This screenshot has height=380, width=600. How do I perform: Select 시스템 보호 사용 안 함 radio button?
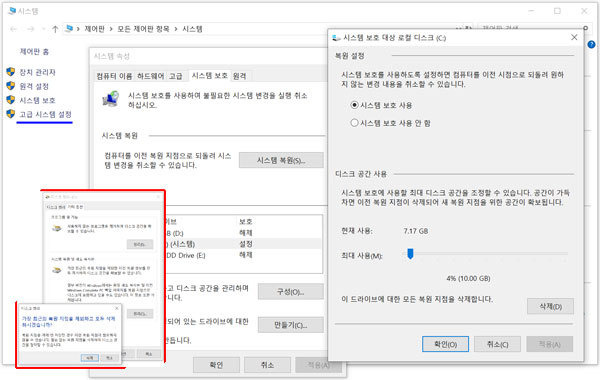pos(354,123)
